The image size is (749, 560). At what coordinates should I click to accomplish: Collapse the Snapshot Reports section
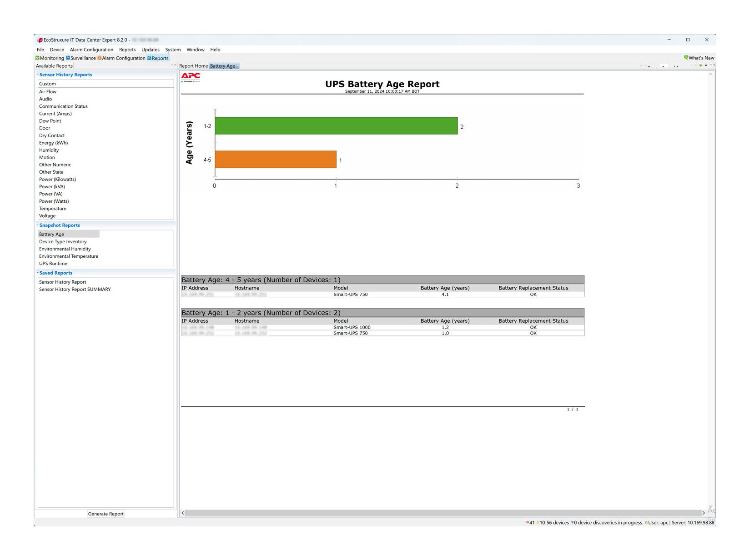(x=38, y=225)
